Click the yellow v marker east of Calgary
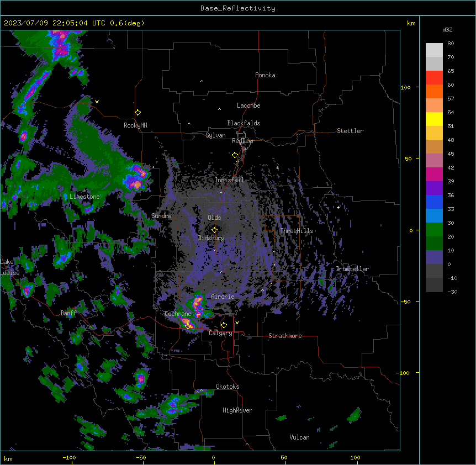Screen dimensions: 476x465 [x=237, y=323]
